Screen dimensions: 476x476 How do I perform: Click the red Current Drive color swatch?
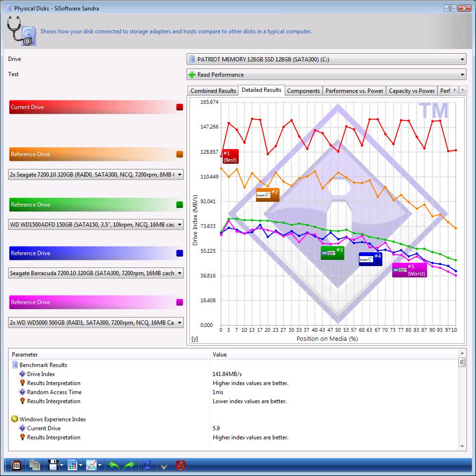(180, 107)
